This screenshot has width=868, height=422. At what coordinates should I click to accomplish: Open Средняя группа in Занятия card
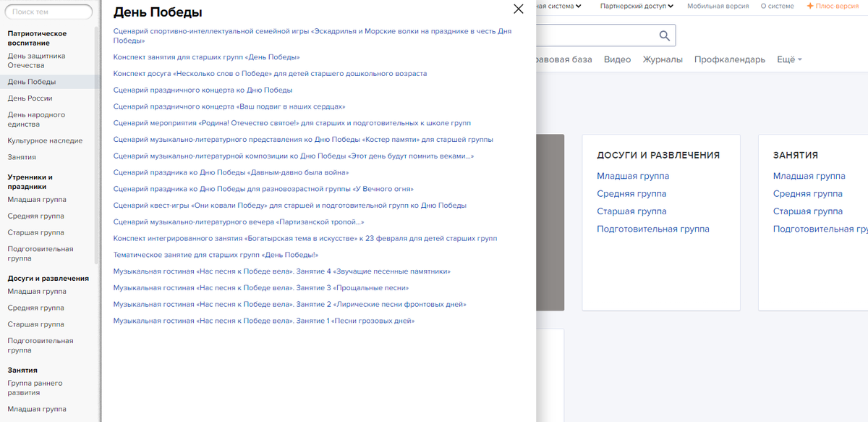point(807,194)
